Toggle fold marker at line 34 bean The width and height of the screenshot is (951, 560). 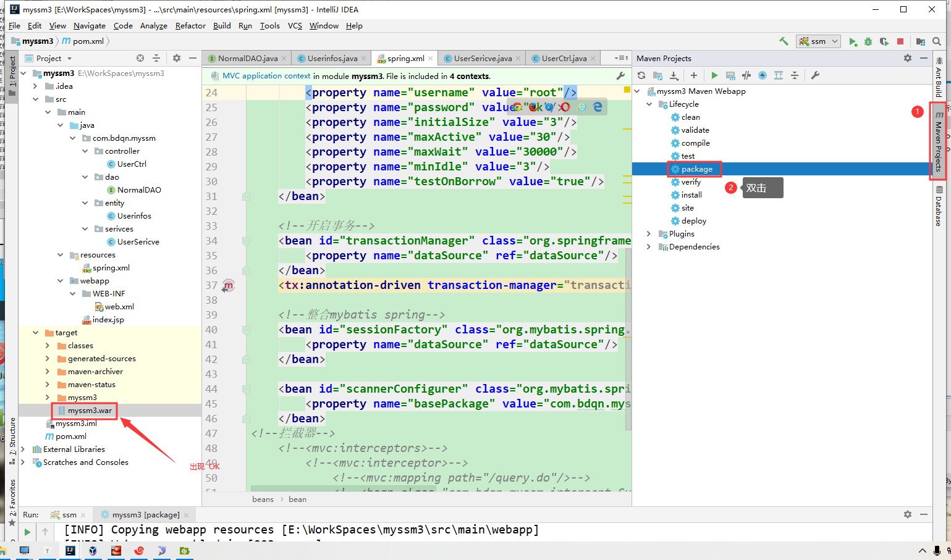(246, 241)
